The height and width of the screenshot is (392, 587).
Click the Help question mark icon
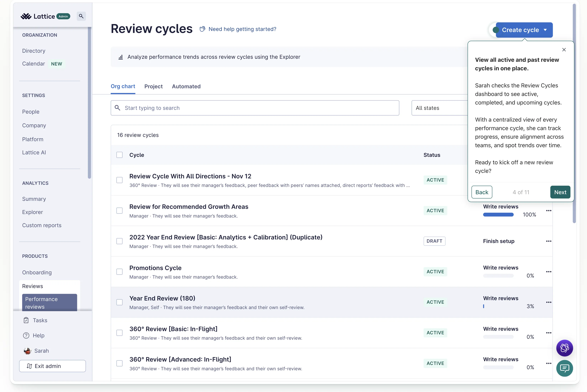point(26,336)
